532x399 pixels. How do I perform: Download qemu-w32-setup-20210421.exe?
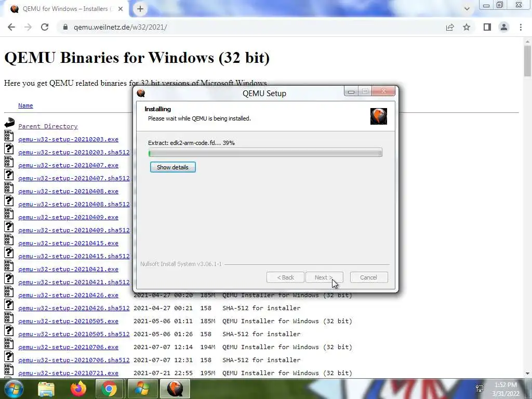click(68, 269)
